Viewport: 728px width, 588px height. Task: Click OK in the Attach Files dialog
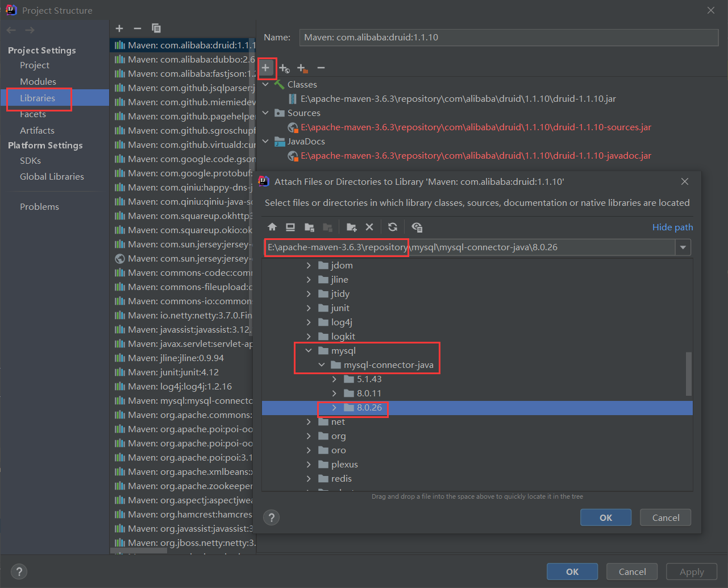click(606, 517)
